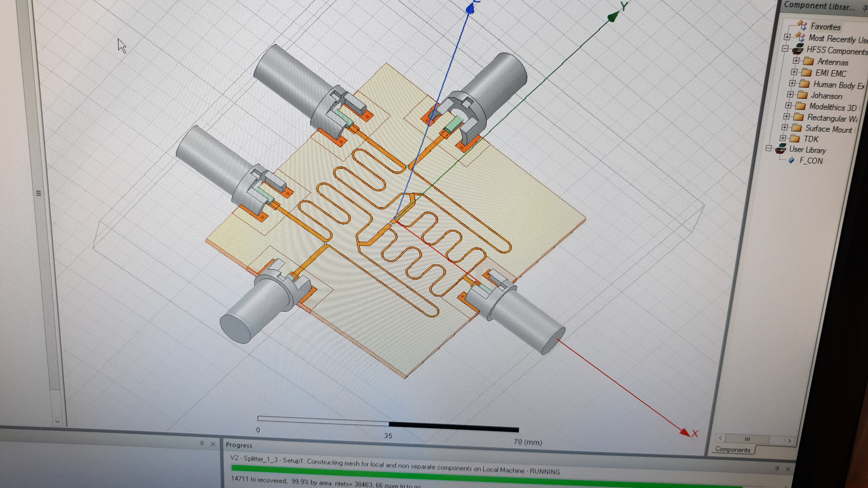Click the Antennas folder icon
The height and width of the screenshot is (488, 868).
click(x=808, y=61)
